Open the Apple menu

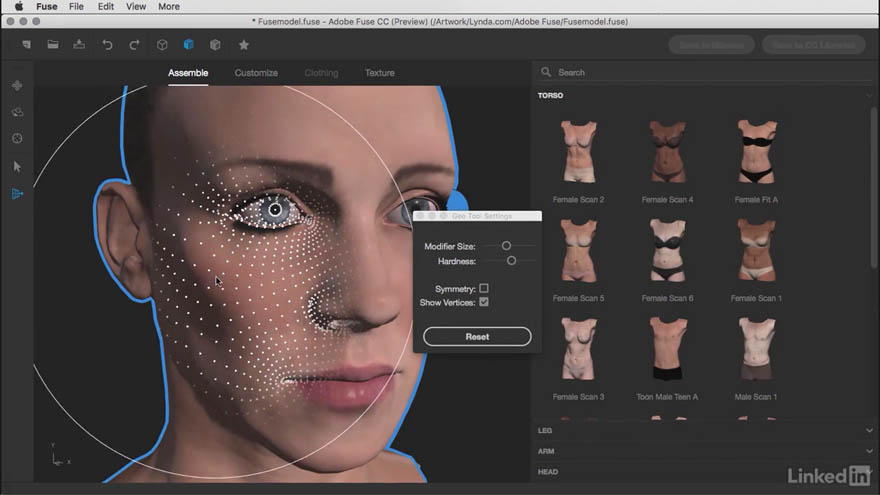pyautogui.click(x=19, y=7)
